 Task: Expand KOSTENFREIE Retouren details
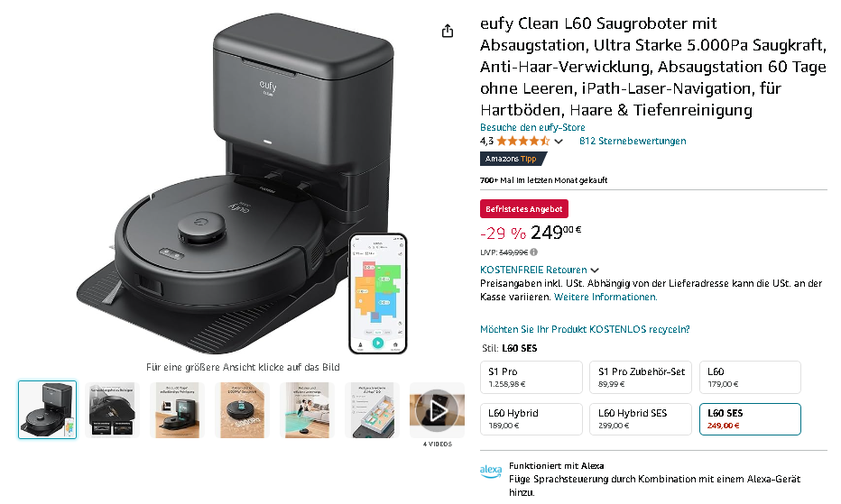539,270
